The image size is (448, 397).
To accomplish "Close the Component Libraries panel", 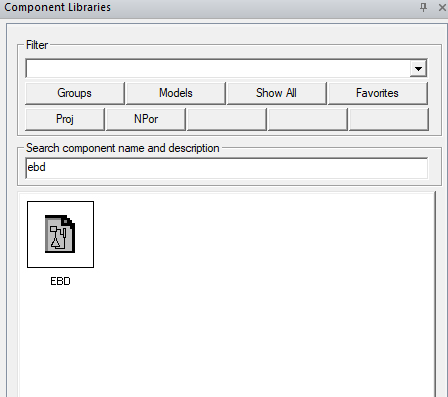I will tap(442, 7).
